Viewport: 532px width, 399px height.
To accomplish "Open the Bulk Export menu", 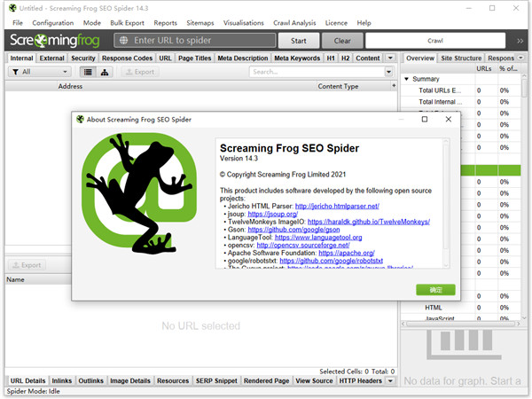I will pos(127,23).
